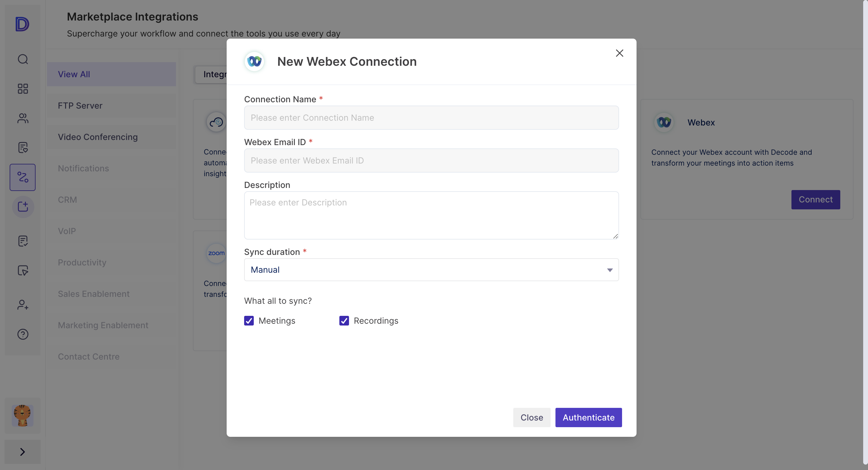Select the FTP Server category
868x470 pixels.
coord(111,106)
